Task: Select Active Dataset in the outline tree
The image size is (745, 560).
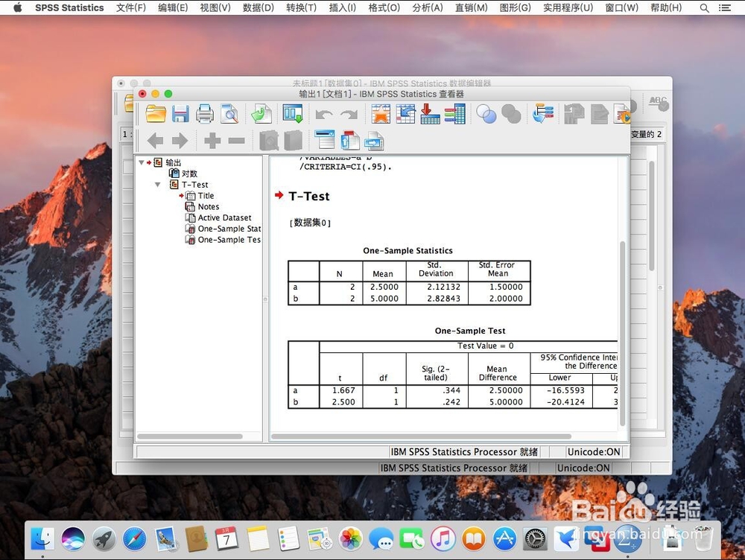Action: pyautogui.click(x=225, y=217)
